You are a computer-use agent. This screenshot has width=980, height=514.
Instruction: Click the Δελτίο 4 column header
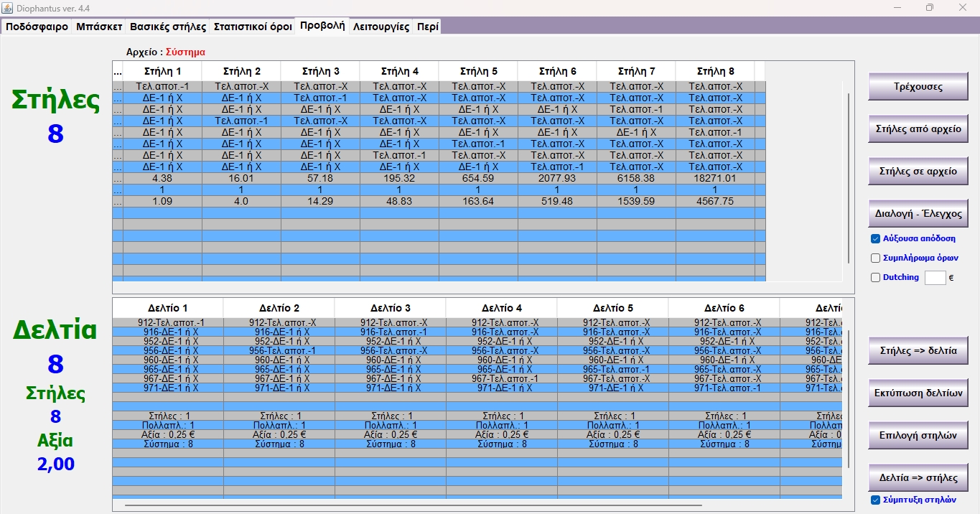coord(501,308)
